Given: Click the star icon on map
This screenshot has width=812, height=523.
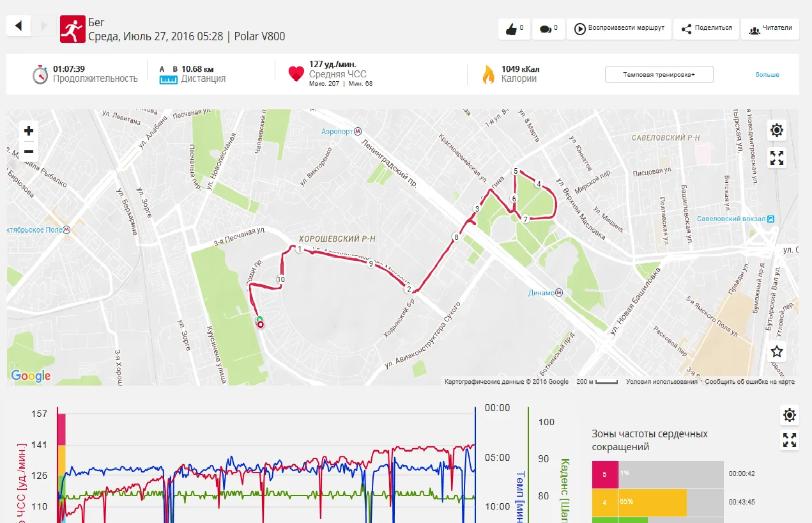Looking at the screenshot, I should coord(777,351).
